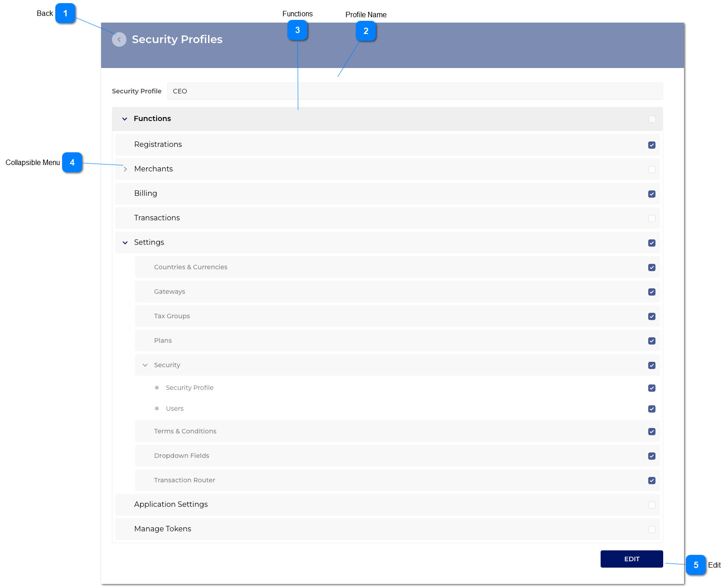
Task: Click the bullet icon next to Security Profile
Action: (156, 387)
